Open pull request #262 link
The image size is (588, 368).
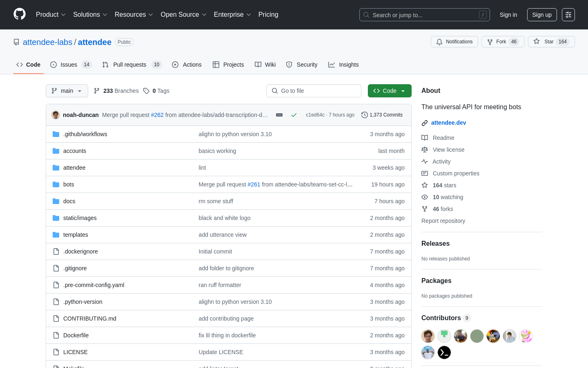[x=157, y=115]
